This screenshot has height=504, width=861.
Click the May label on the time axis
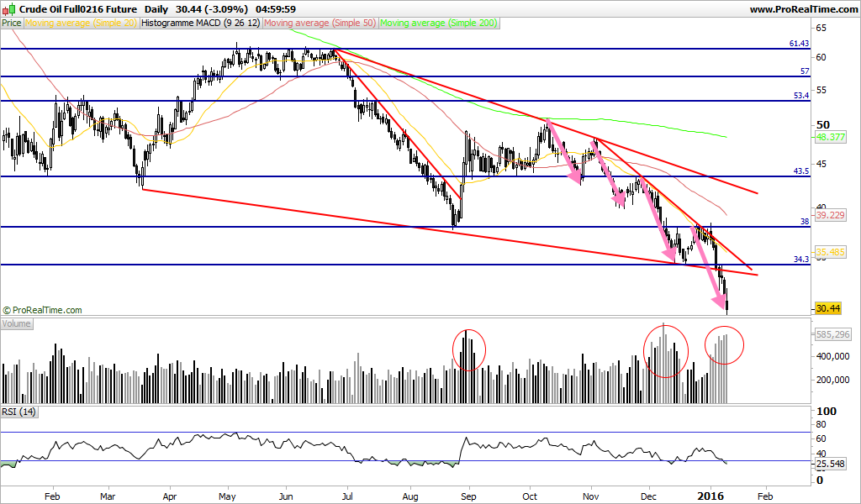coord(227,496)
